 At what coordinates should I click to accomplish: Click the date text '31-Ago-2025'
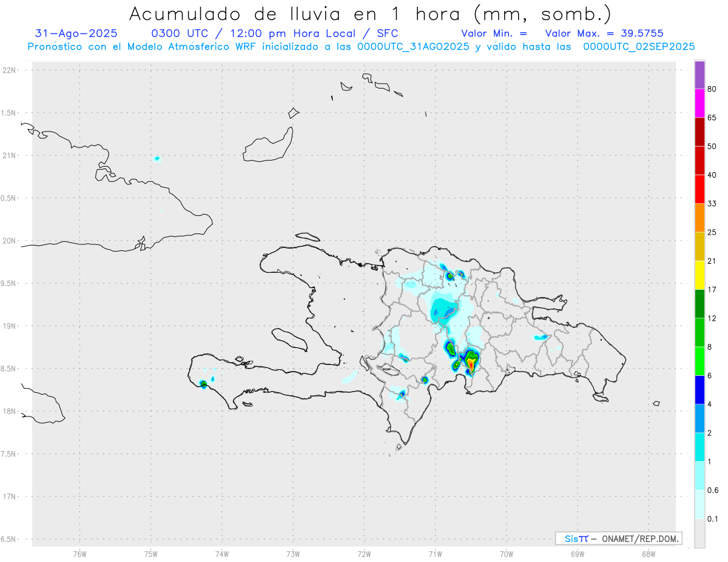point(76,33)
